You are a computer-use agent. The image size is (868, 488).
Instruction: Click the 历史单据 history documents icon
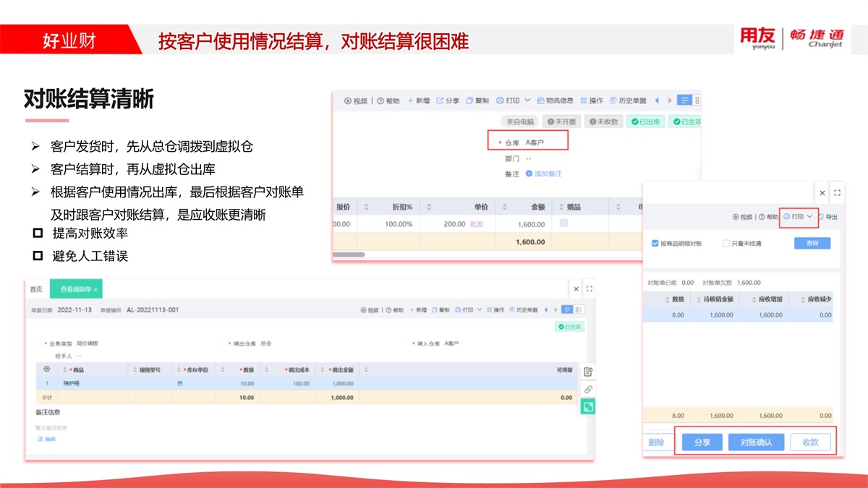613,100
